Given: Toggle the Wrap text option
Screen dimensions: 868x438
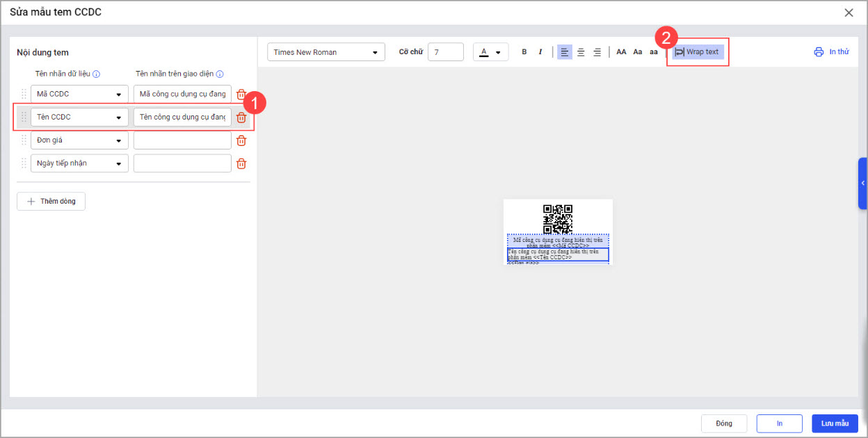Looking at the screenshot, I should [698, 52].
